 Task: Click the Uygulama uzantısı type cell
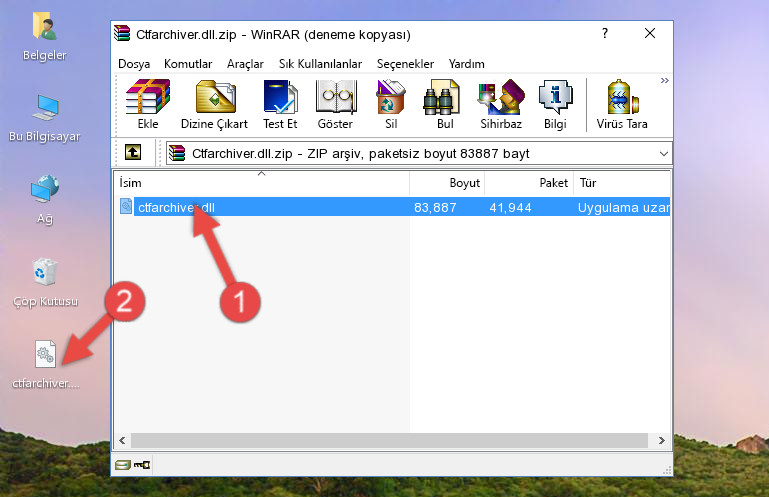click(623, 208)
